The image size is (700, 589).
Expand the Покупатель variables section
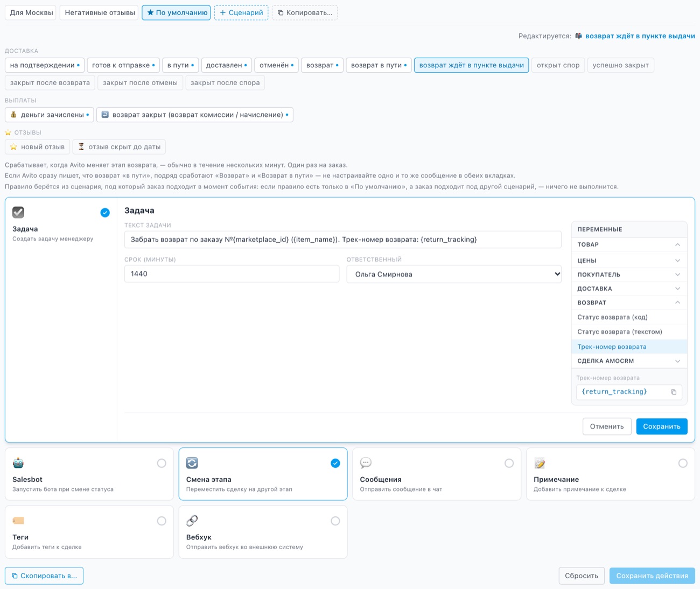click(x=629, y=275)
